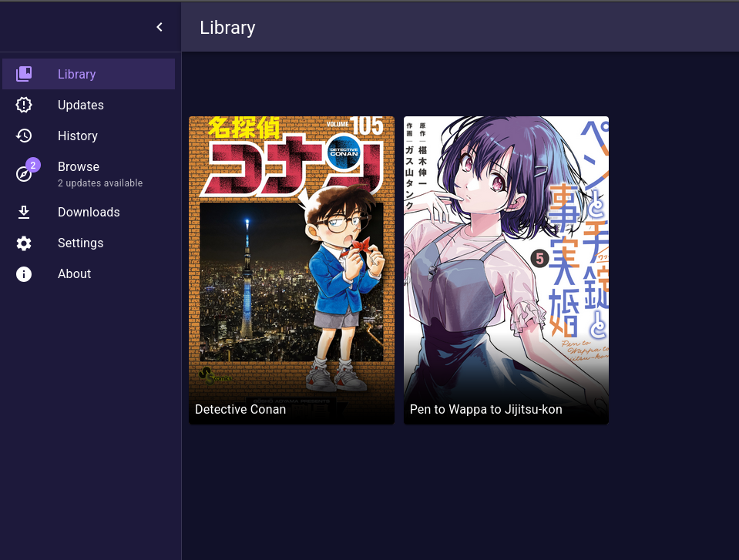Open the Settings menu label
The height and width of the screenshot is (560, 739).
(x=80, y=243)
